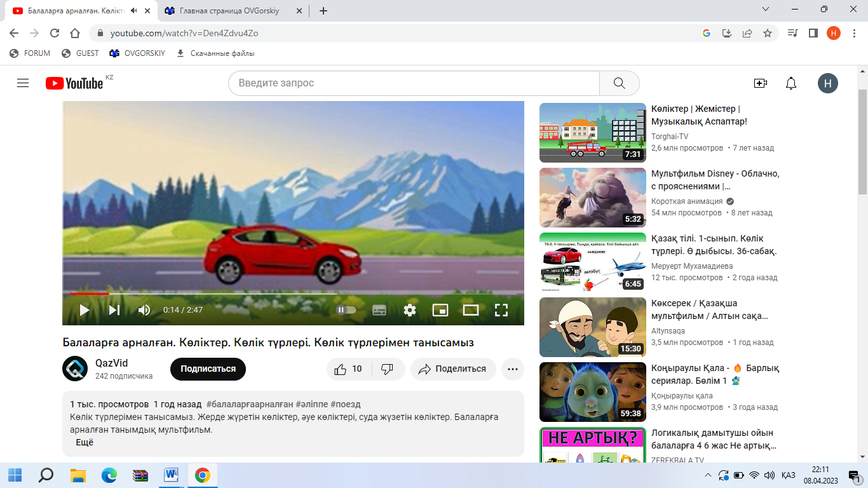
Task: Toggle subtitles in the player
Action: point(379,310)
